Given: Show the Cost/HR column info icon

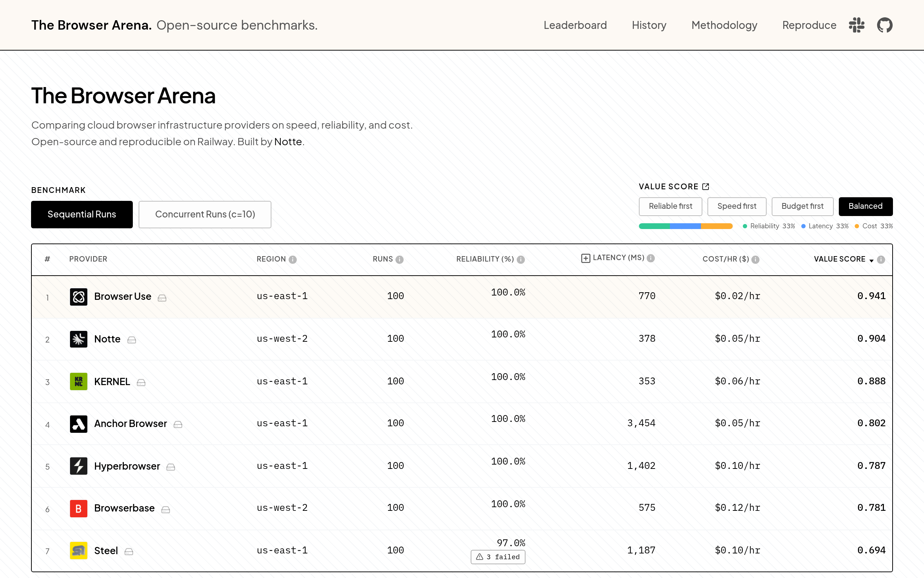Looking at the screenshot, I should coord(755,260).
